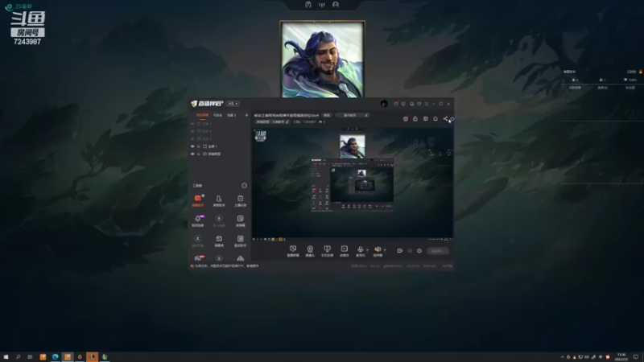The image size is (644, 362).
Task: Open the TV-shaped tool in the toolbox
Action: coord(219,241)
